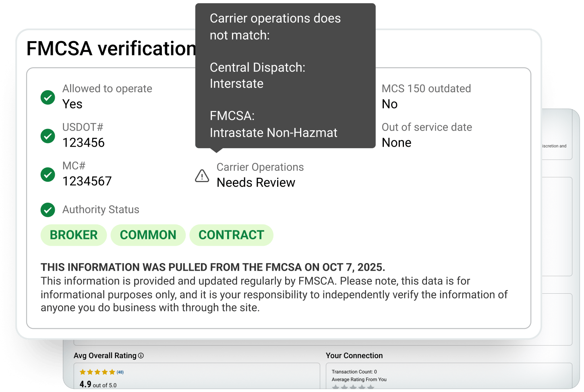
Task: Click the USDOT number 123456
Action: click(x=83, y=143)
